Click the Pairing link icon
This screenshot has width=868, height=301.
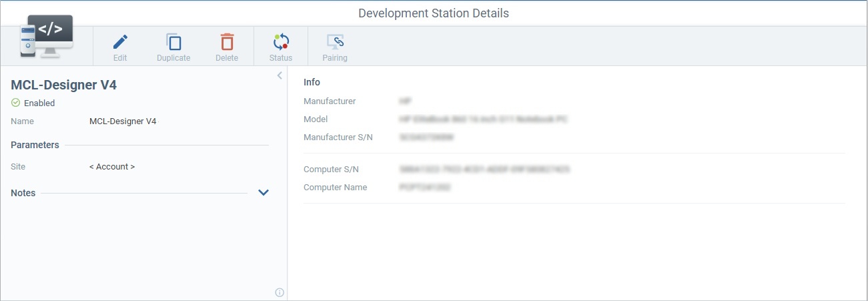(335, 43)
